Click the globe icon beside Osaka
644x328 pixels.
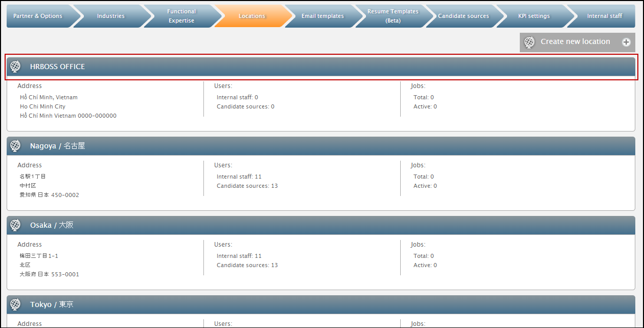point(15,225)
